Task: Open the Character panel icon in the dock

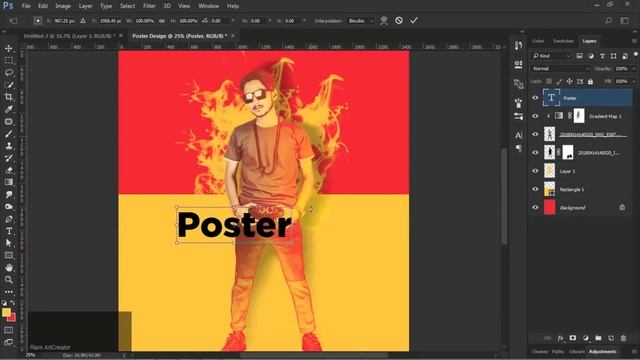Action: [x=518, y=135]
